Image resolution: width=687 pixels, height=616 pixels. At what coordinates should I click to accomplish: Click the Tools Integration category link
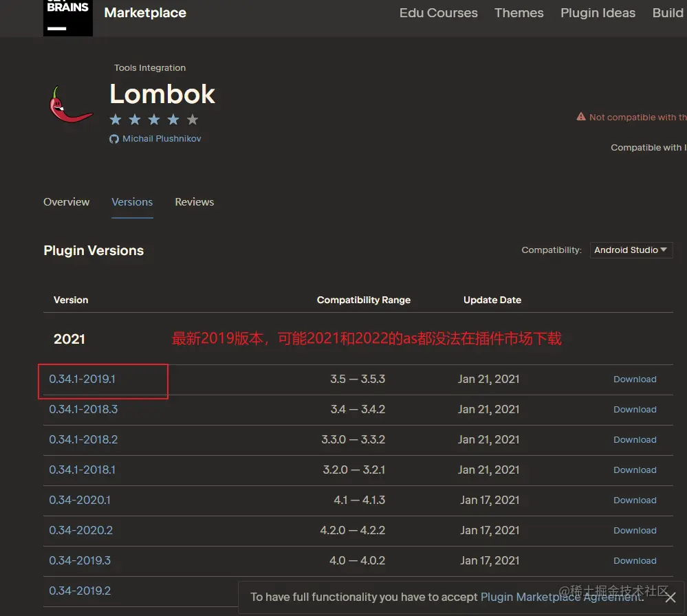pos(150,68)
